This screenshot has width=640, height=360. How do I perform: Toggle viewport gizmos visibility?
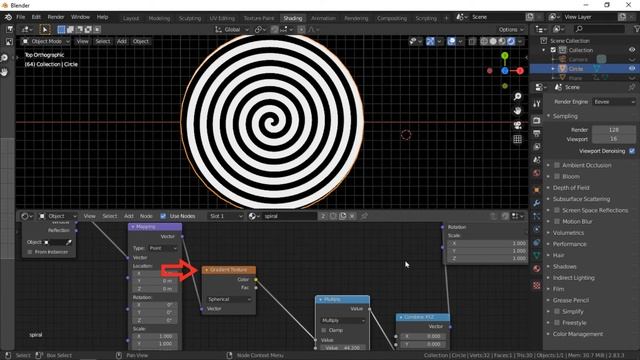430,41
